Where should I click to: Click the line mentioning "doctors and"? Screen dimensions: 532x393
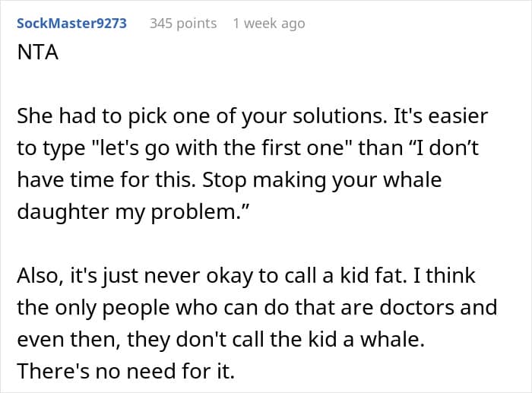pyautogui.click(x=256, y=307)
